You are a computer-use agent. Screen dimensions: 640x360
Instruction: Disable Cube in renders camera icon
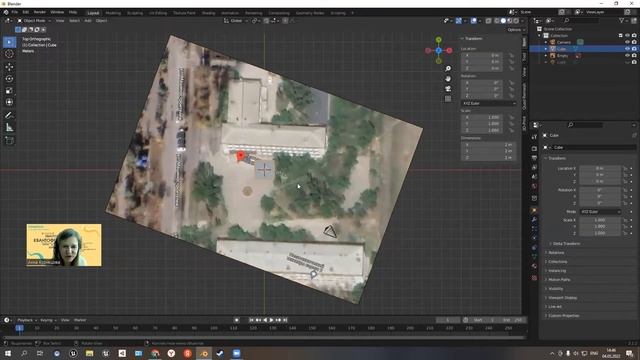634,49
